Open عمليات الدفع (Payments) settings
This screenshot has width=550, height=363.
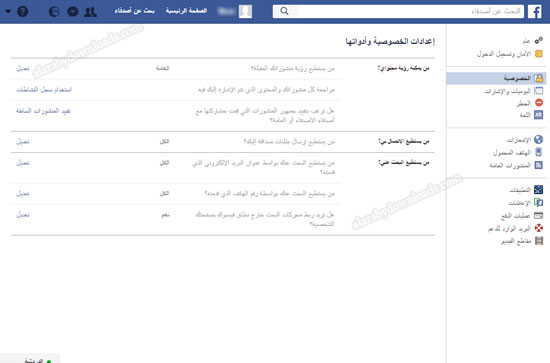click(x=522, y=216)
